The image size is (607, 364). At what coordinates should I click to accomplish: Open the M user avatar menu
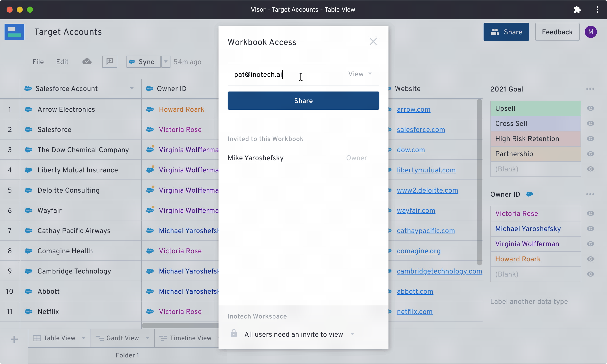[x=591, y=32]
